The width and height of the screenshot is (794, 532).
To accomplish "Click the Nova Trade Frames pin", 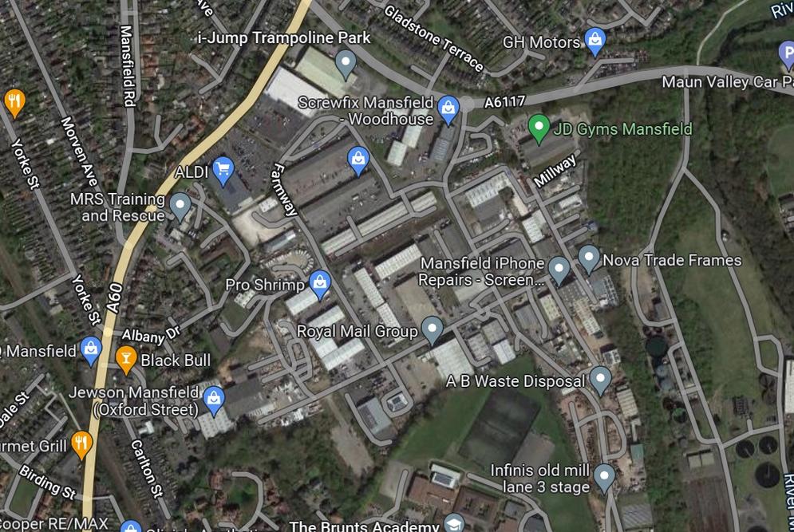I will [588, 258].
